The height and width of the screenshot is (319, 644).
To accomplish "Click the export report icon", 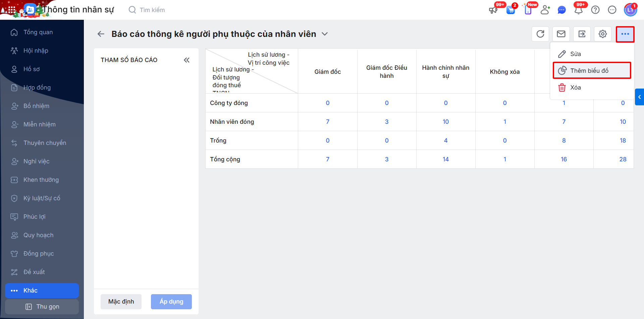I will pos(582,34).
